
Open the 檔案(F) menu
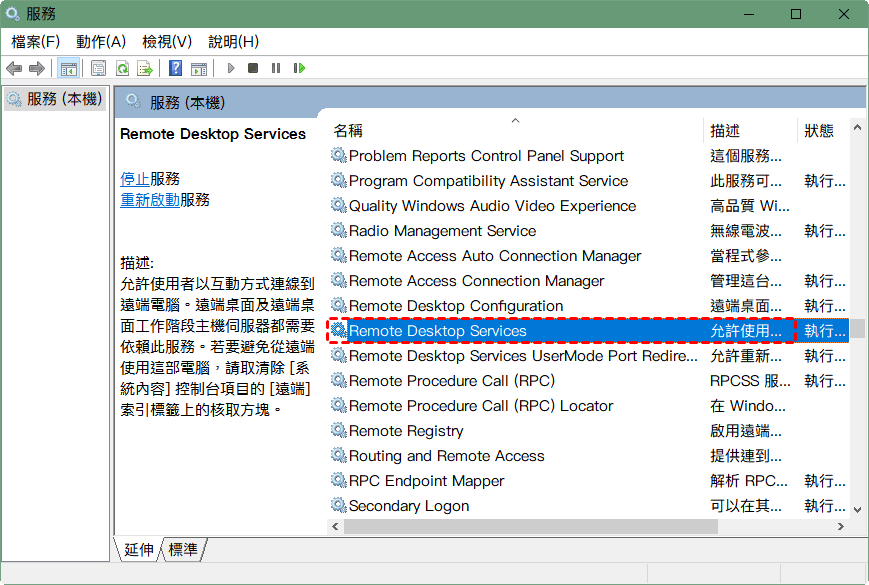35,42
